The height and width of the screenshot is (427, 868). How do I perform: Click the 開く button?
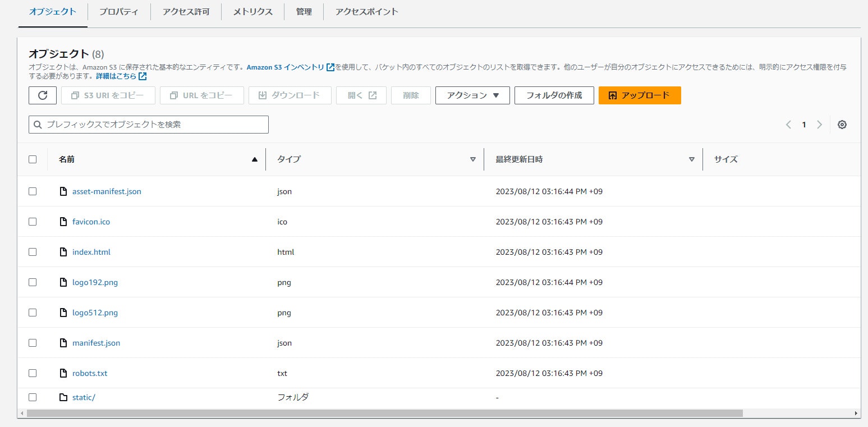click(x=361, y=95)
